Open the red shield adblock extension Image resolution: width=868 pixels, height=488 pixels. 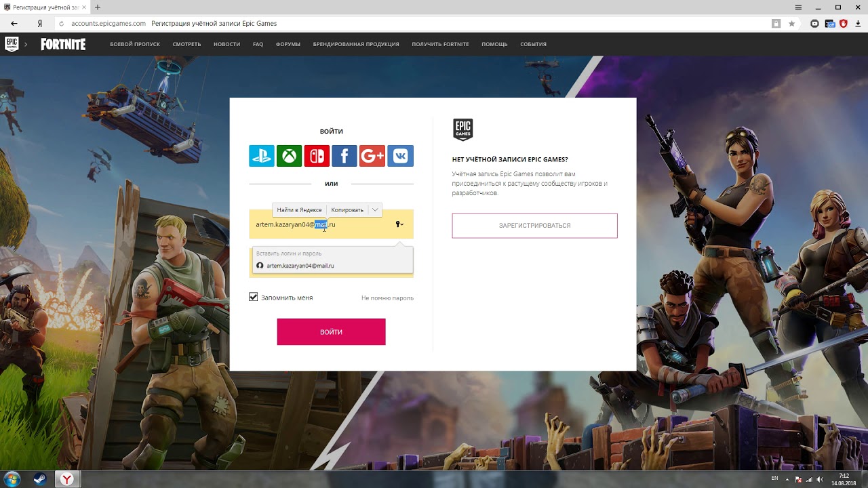(844, 23)
